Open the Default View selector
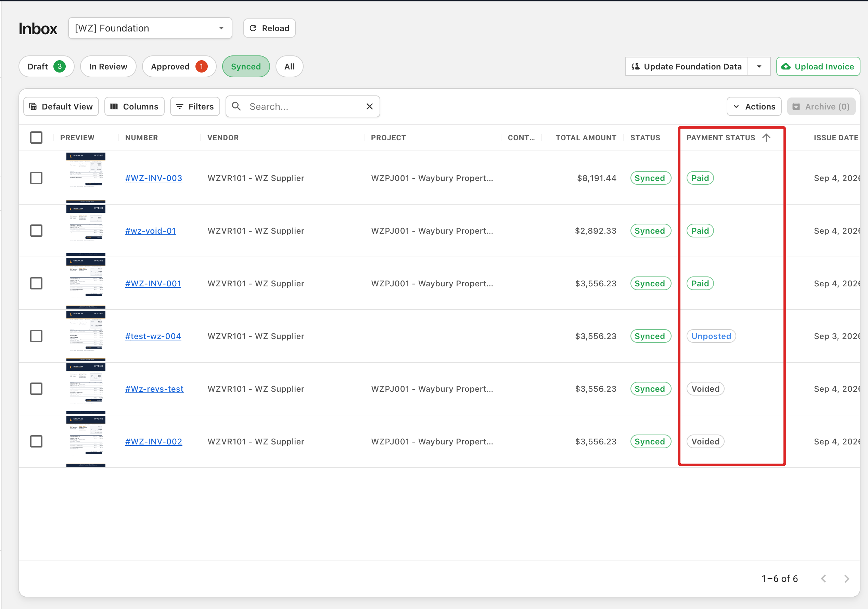Screen dimensions: 868x609 (61, 106)
